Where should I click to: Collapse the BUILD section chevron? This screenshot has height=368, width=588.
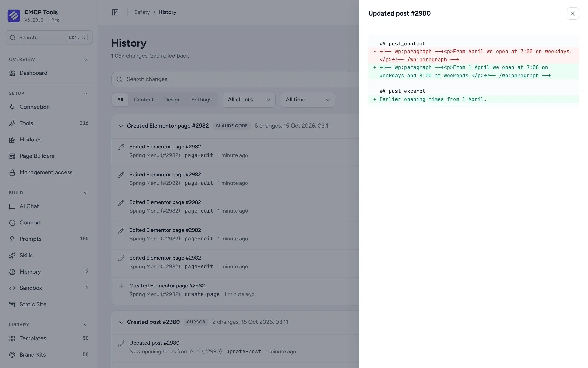click(x=86, y=193)
